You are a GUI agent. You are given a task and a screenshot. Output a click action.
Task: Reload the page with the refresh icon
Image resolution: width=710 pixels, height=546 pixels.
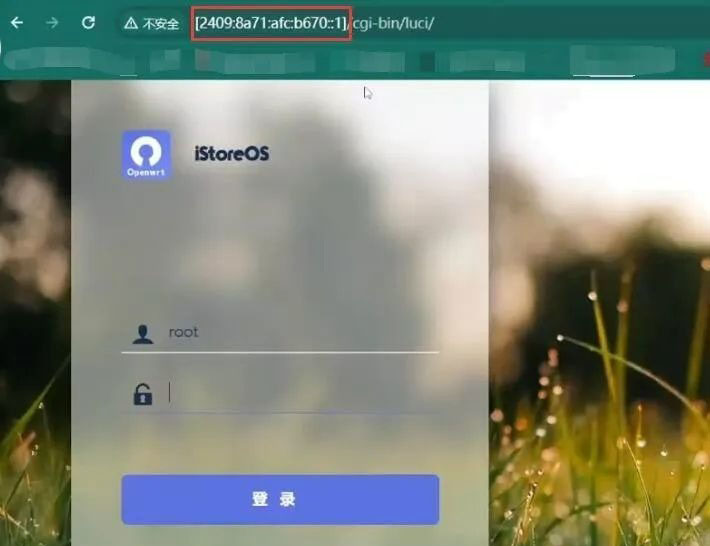pos(88,22)
